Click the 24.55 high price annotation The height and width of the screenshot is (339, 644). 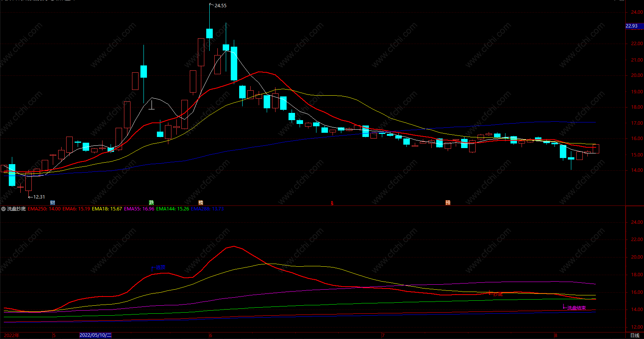pos(220,6)
